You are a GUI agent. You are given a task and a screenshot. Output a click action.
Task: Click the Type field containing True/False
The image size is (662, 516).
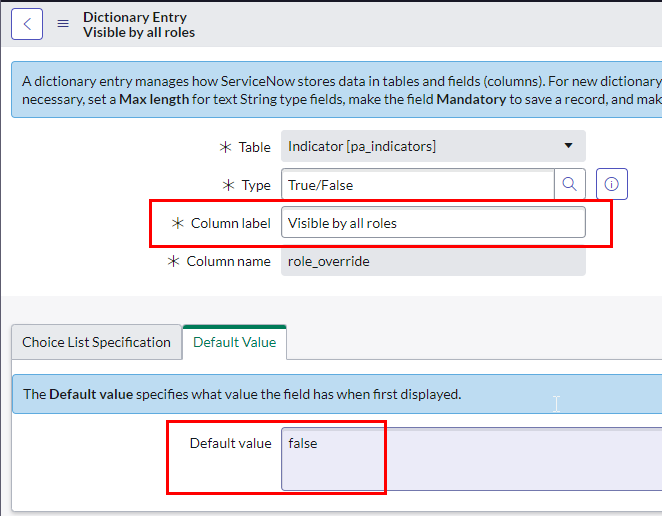[x=417, y=185]
